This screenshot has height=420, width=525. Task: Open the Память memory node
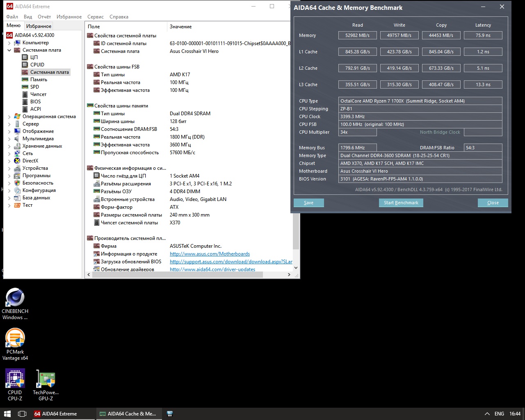tap(39, 80)
